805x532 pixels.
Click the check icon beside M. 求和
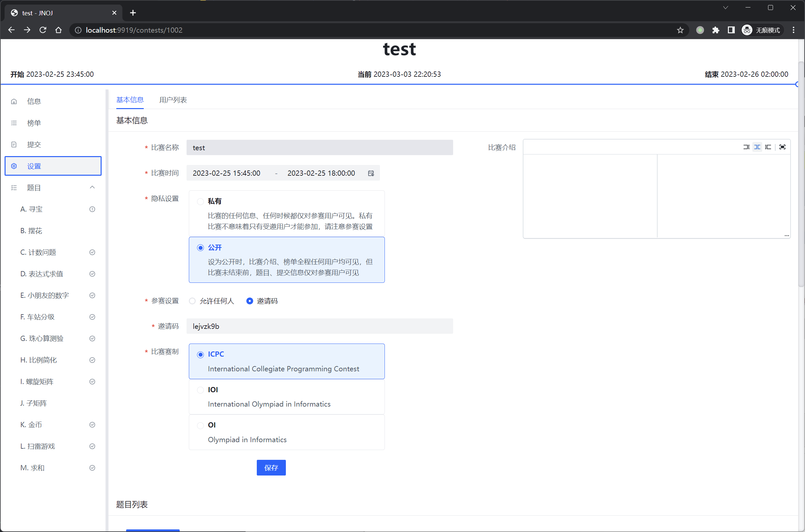(x=92, y=468)
